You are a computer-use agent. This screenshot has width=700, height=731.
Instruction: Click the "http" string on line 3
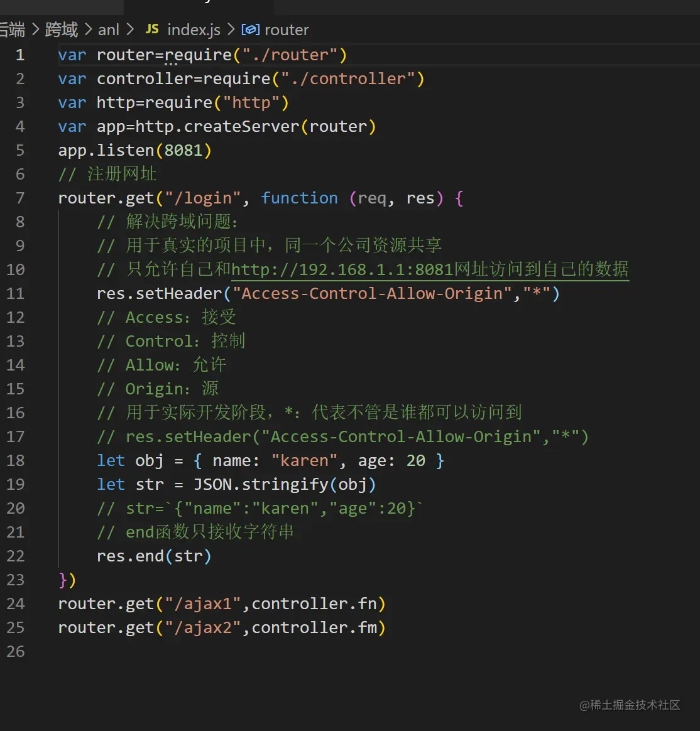pos(251,102)
